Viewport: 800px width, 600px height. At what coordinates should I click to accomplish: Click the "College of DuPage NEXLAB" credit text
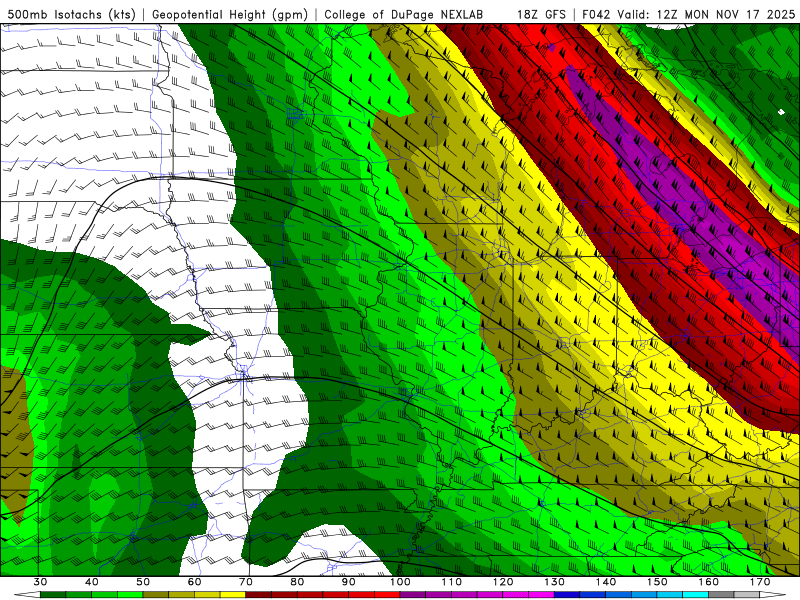point(403,14)
